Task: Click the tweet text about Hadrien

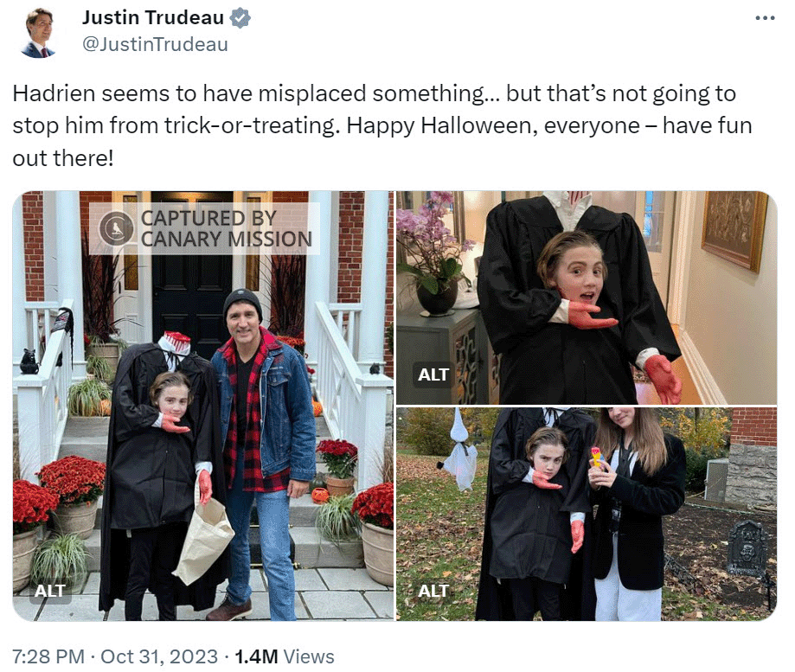Action: pyautogui.click(x=381, y=125)
